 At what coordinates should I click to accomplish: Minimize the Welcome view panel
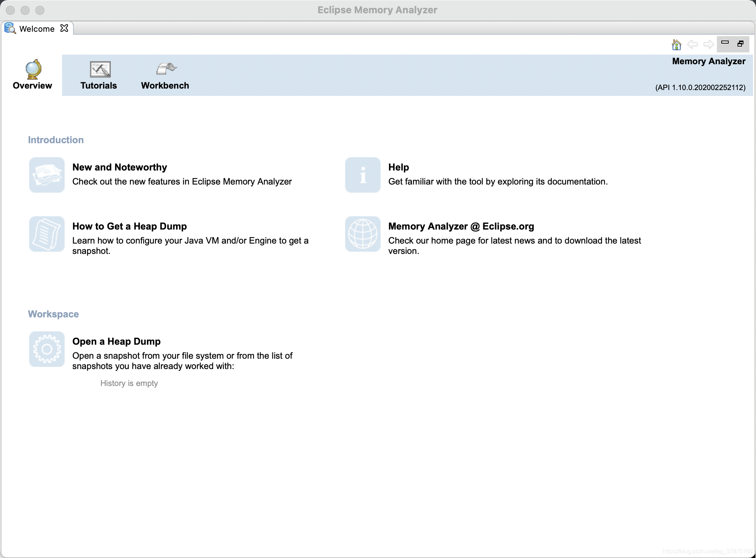point(725,42)
